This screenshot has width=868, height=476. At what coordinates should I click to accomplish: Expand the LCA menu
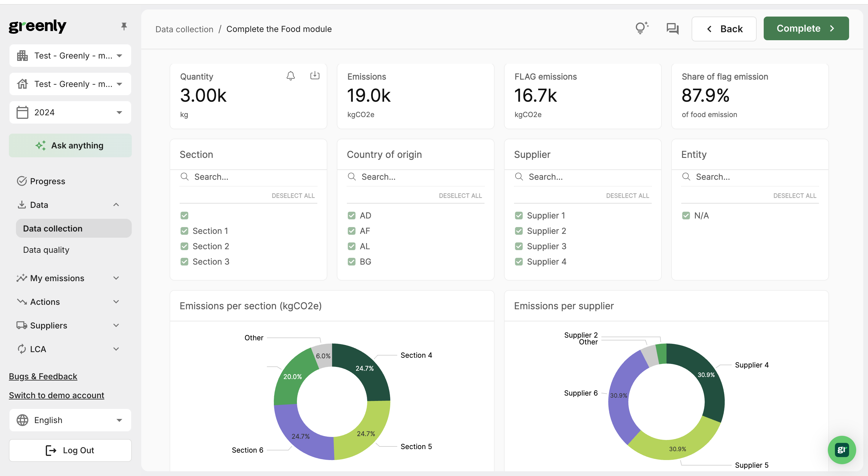click(116, 349)
